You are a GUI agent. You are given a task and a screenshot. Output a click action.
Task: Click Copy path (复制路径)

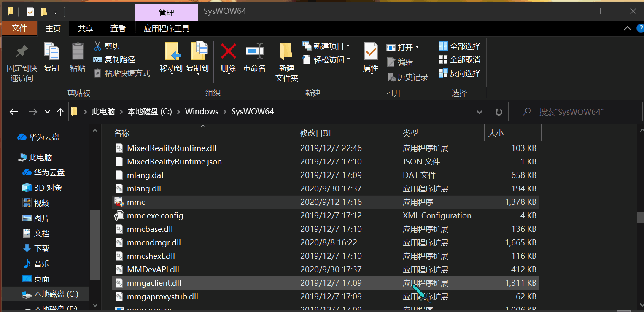tap(114, 59)
